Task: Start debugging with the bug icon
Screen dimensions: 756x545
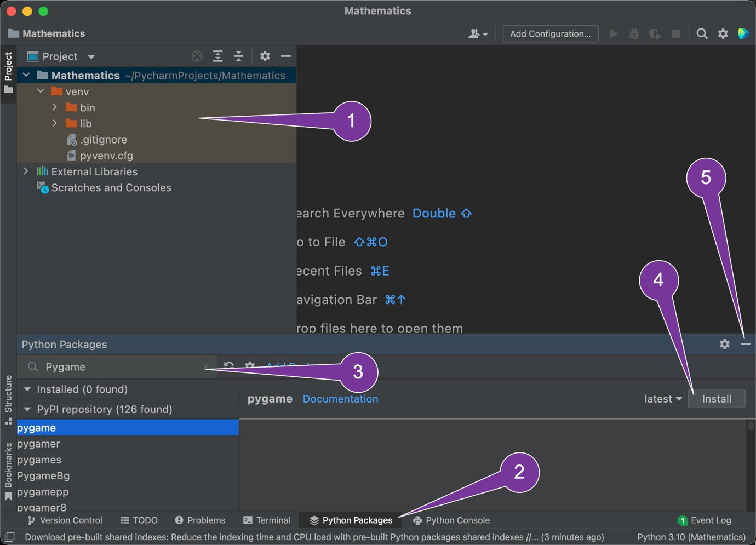Action: tap(634, 33)
